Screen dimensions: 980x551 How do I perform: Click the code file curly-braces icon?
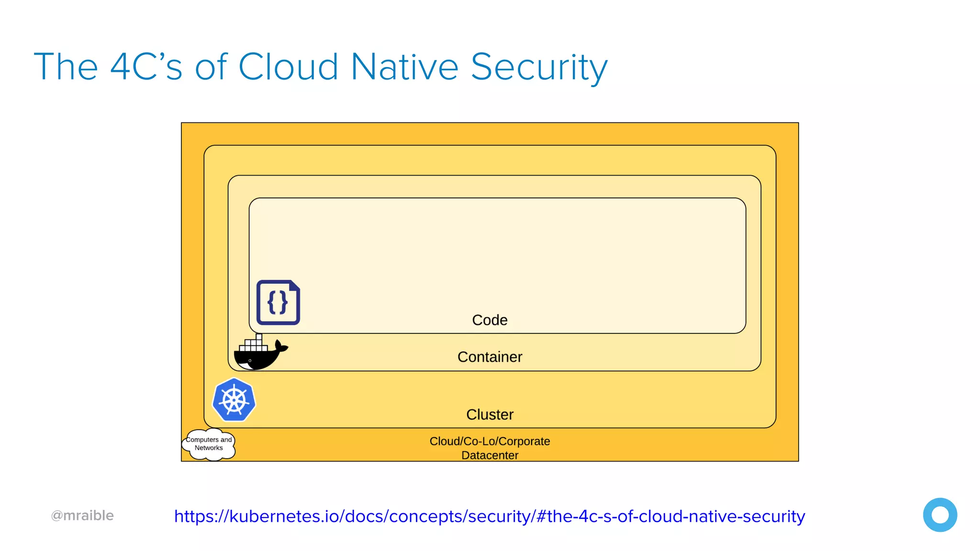pyautogui.click(x=278, y=303)
